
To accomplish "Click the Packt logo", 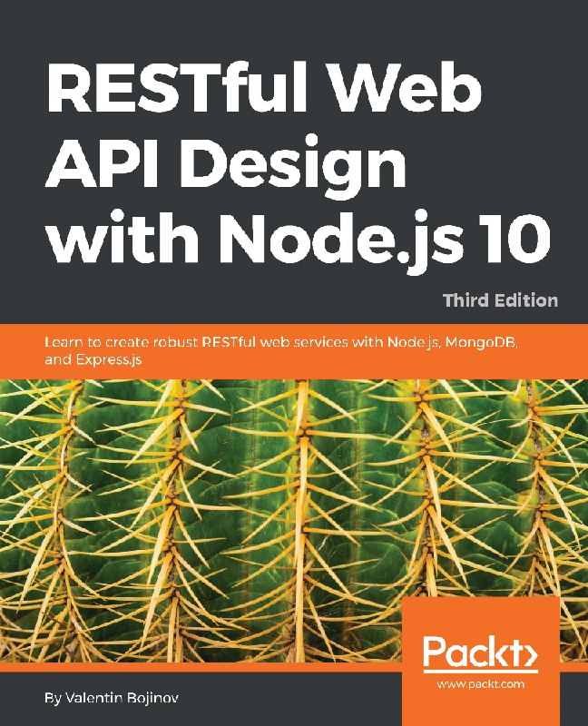I will 481,653.
